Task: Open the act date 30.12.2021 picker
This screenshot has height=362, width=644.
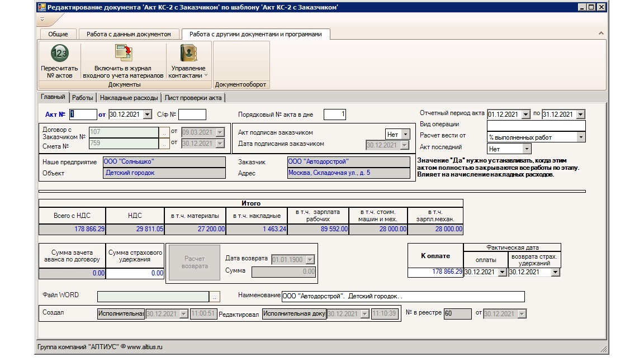Action: 148,115
